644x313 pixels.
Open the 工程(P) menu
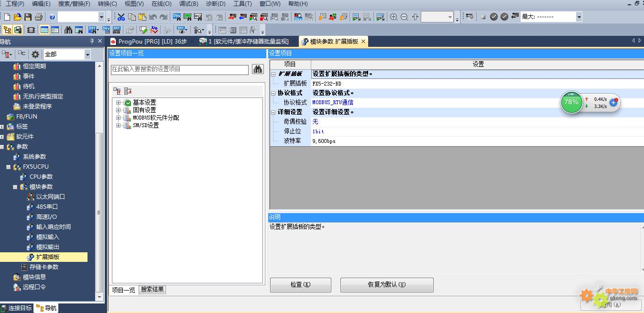15,4
